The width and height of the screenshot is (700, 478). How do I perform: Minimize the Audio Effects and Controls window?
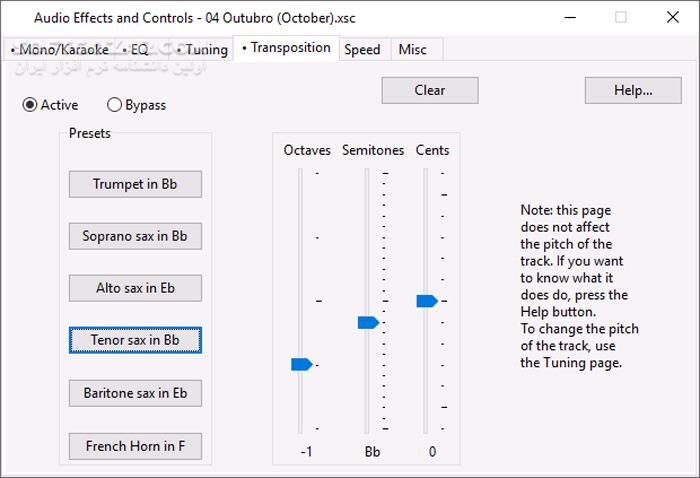pos(571,17)
